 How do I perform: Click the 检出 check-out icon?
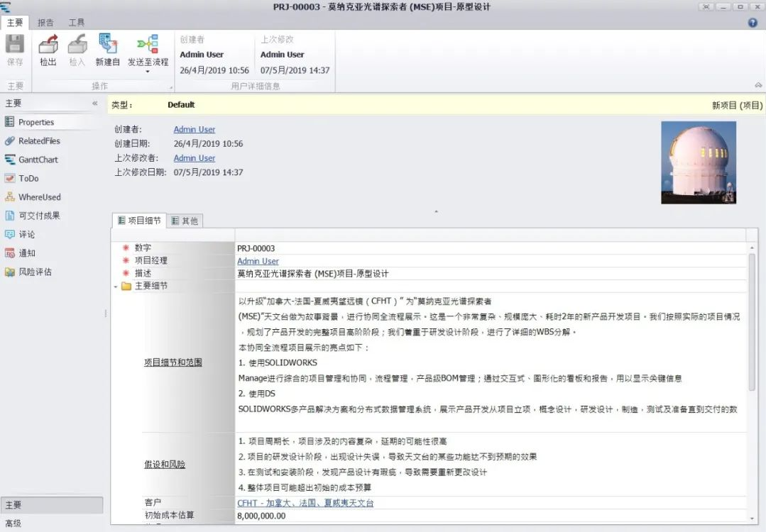(48, 45)
